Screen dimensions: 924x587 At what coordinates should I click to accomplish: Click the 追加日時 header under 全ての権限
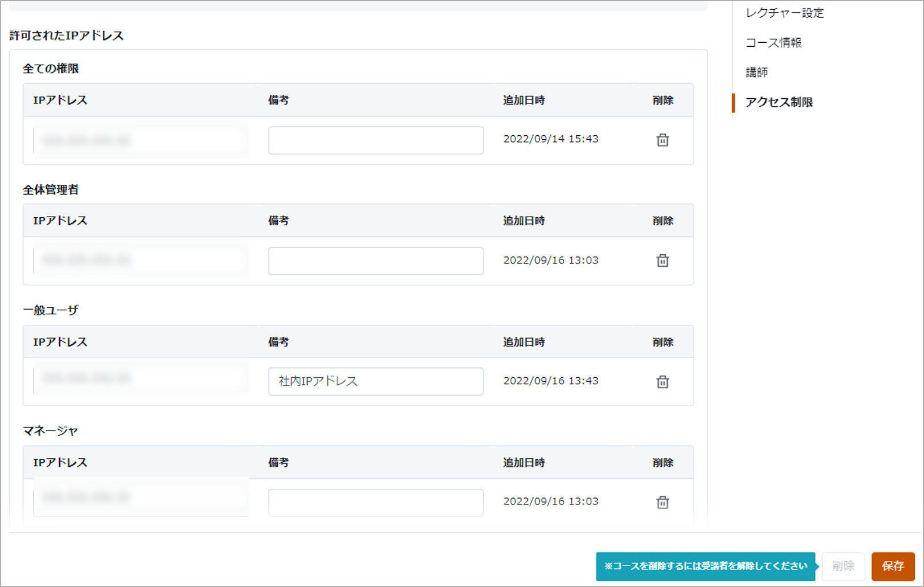tap(524, 101)
